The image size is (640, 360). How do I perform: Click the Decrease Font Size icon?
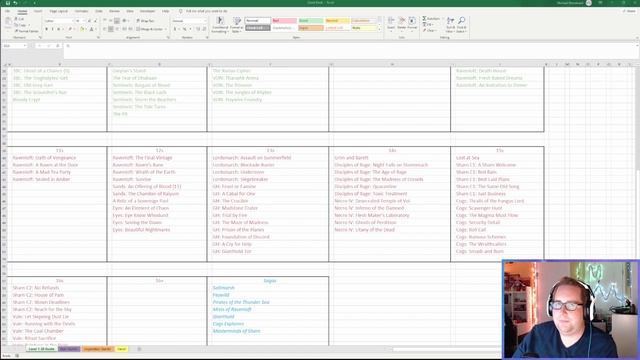pyautogui.click(x=95, y=21)
